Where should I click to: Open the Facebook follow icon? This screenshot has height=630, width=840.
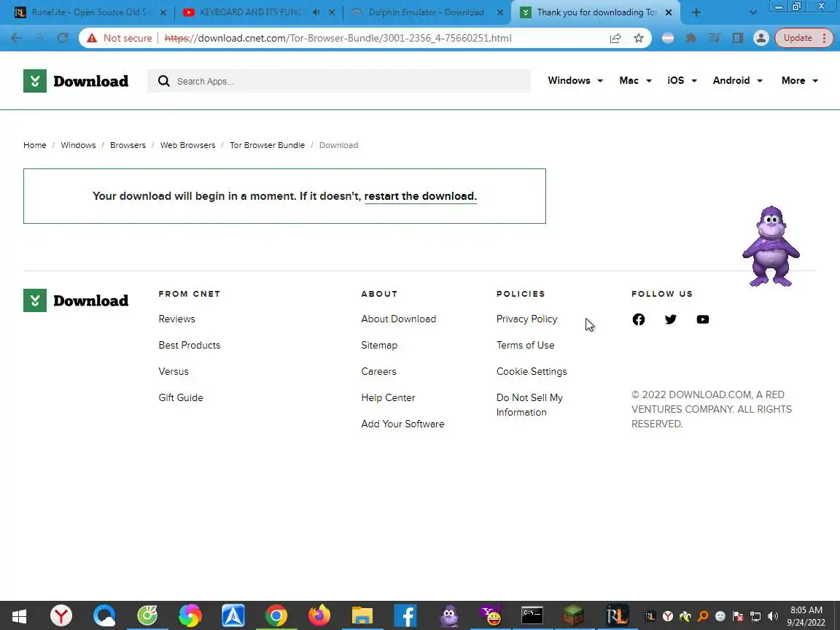639,319
